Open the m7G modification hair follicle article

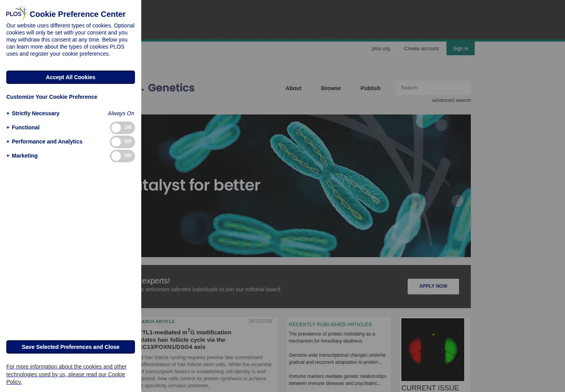point(186,339)
